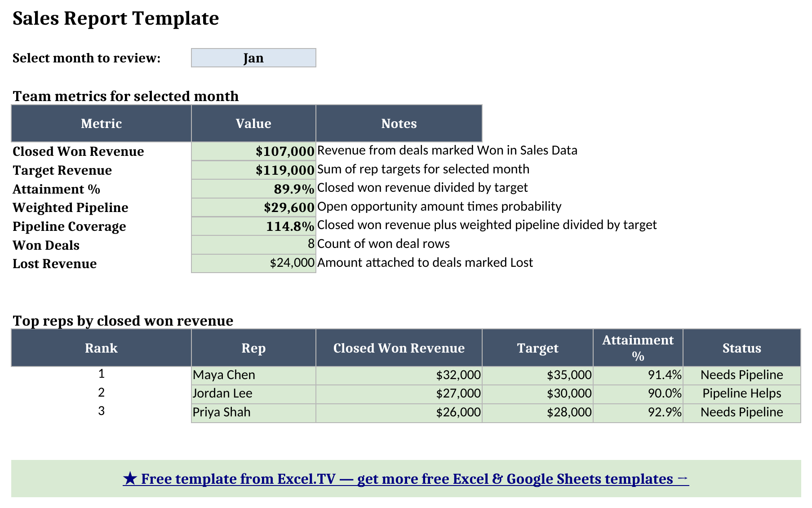
Task: Select the Won Deals label
Action: pos(46,245)
